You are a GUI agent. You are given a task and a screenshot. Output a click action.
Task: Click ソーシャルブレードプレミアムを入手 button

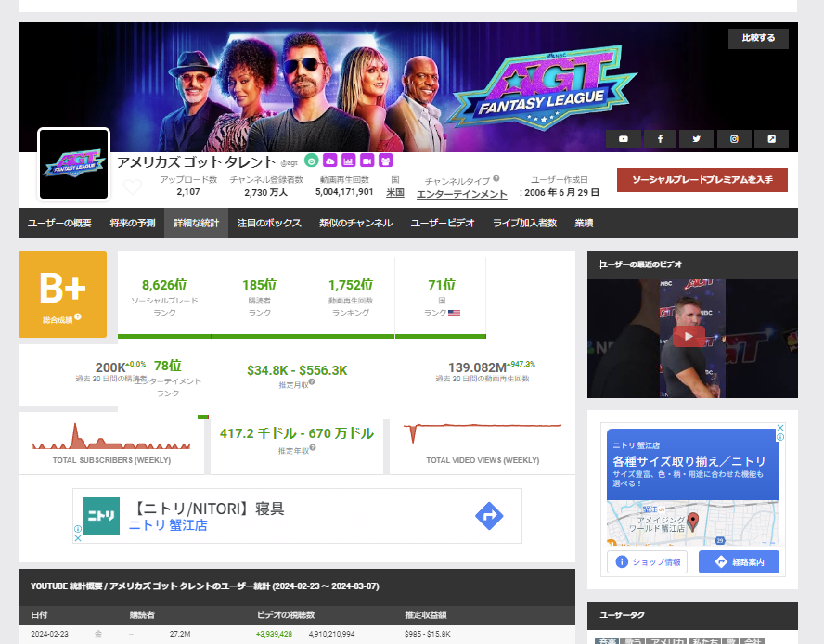pos(702,180)
